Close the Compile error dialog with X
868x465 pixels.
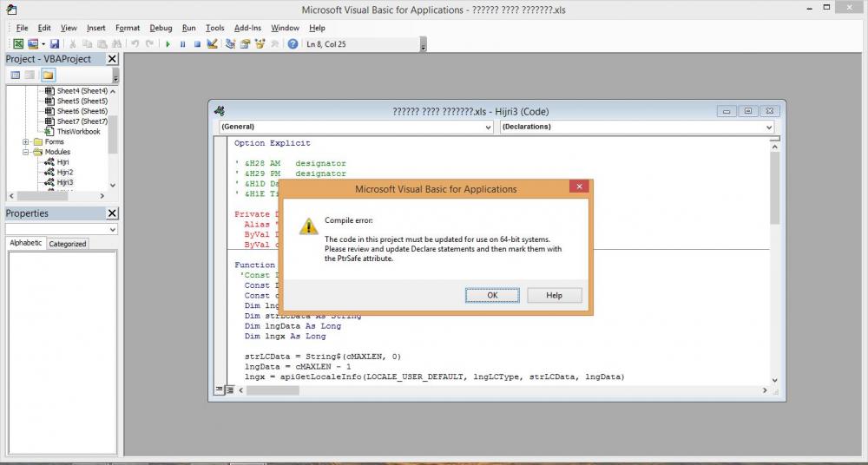coord(579,187)
